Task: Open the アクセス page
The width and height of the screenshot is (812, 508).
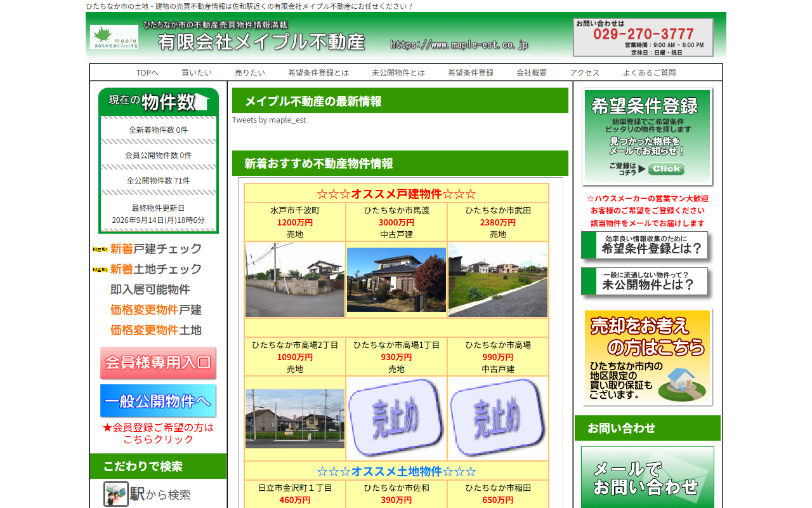Action: click(x=585, y=73)
